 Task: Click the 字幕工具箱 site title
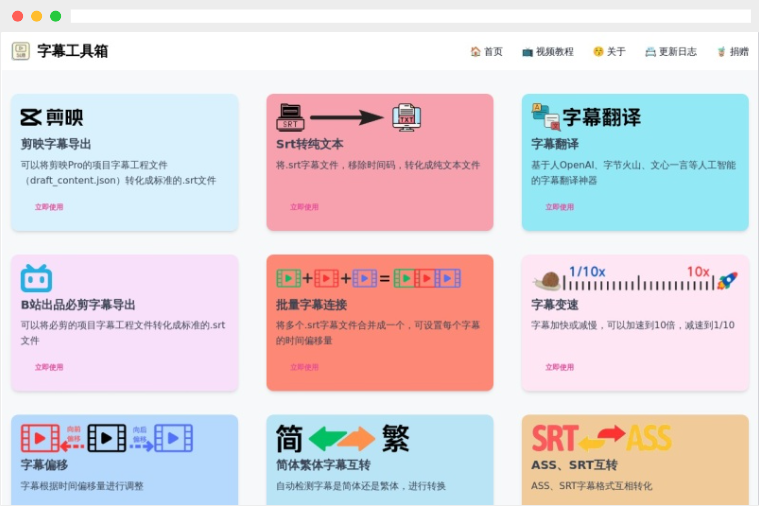tap(73, 51)
